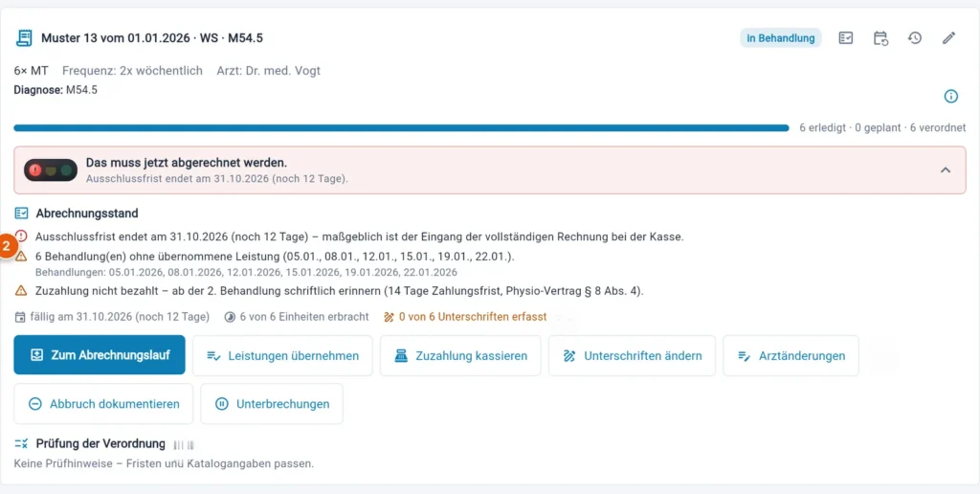
Task: Click calendar icon beside fällig am 31.10.2026
Action: click(20, 317)
